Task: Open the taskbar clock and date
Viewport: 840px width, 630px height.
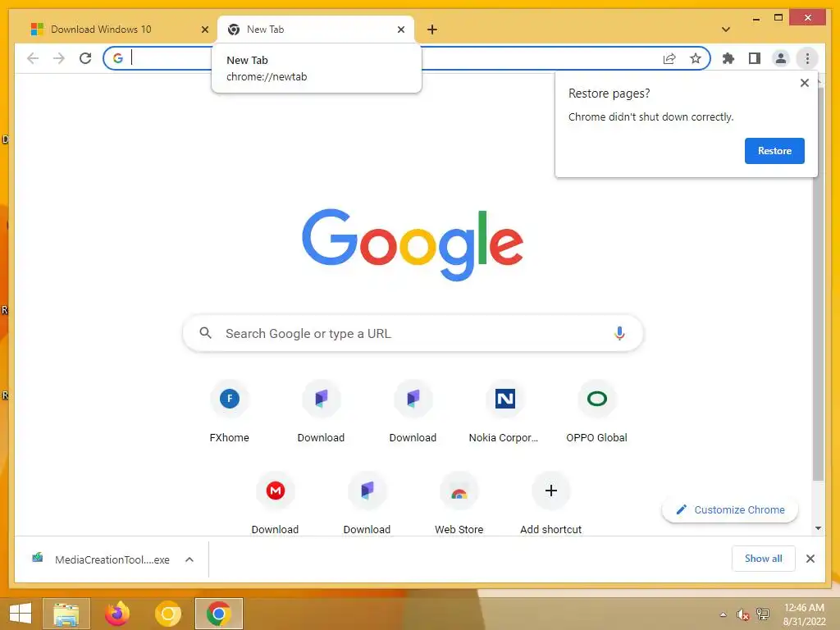Action: 804,614
